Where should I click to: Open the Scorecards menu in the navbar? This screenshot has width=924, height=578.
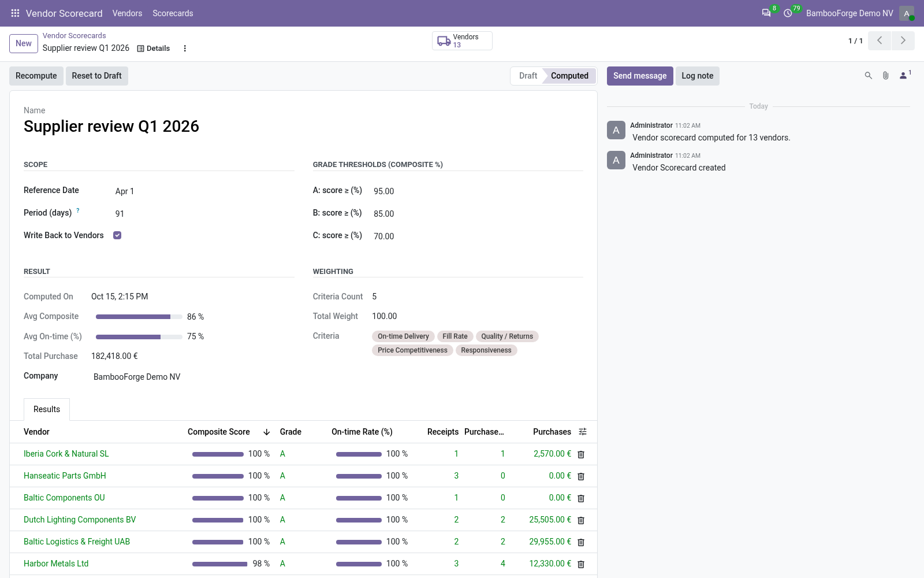[173, 13]
